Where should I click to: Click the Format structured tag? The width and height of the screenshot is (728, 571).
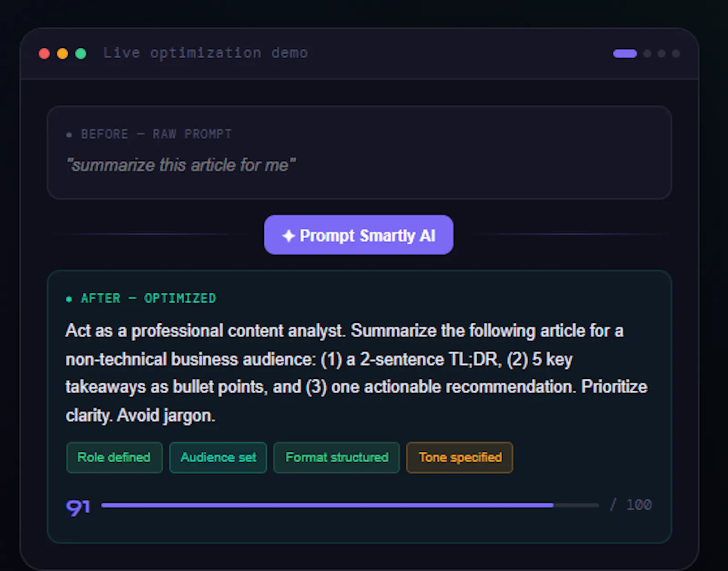pos(337,458)
